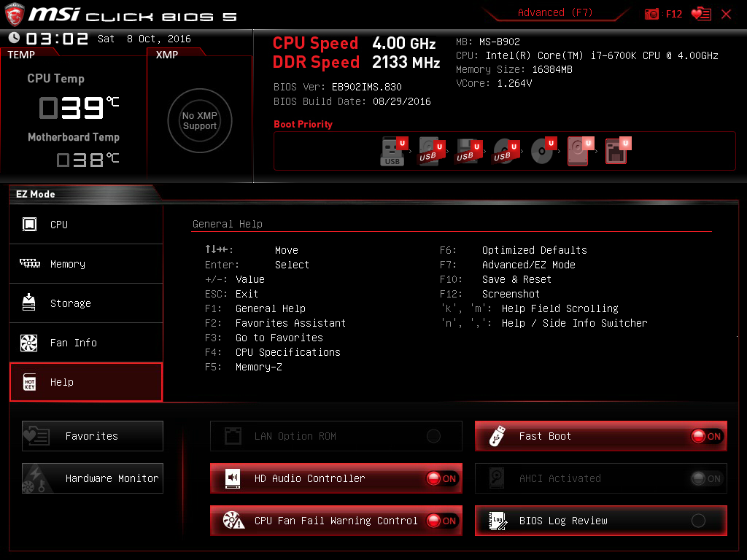Screen dimensions: 747x560
Task: Click the Hardware Monitor gauge icon
Action: pyautogui.click(x=36, y=479)
